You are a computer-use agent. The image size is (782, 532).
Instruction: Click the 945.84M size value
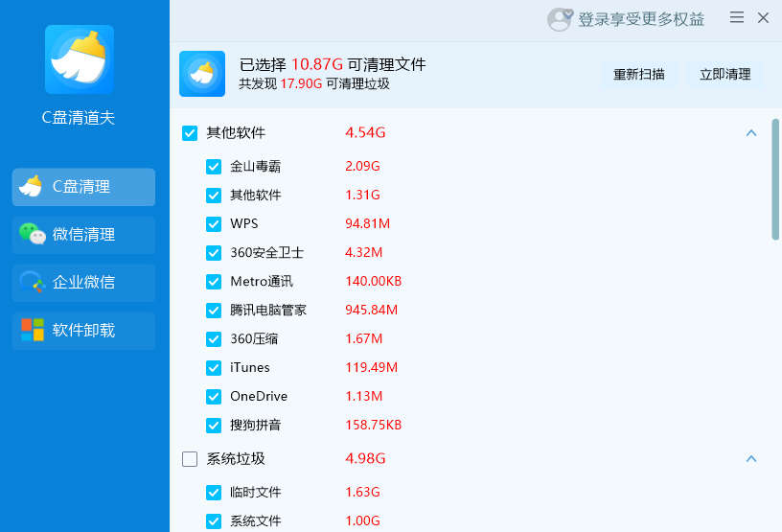pos(372,310)
